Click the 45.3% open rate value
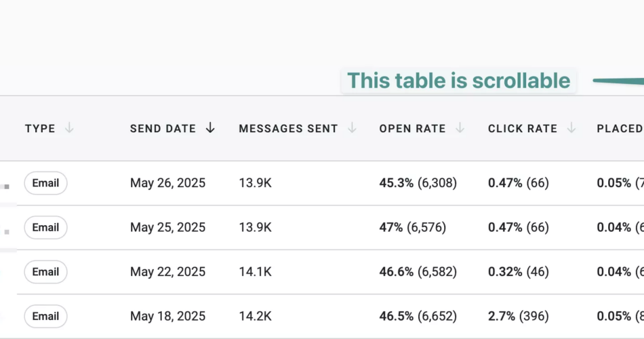The height and width of the screenshot is (339, 644). 396,183
